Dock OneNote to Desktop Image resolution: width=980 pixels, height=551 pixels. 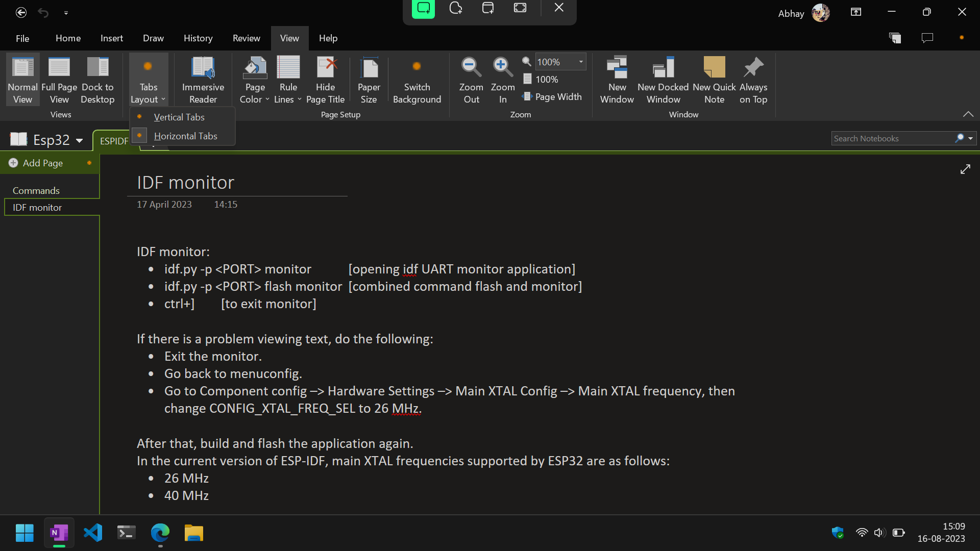[97, 79]
